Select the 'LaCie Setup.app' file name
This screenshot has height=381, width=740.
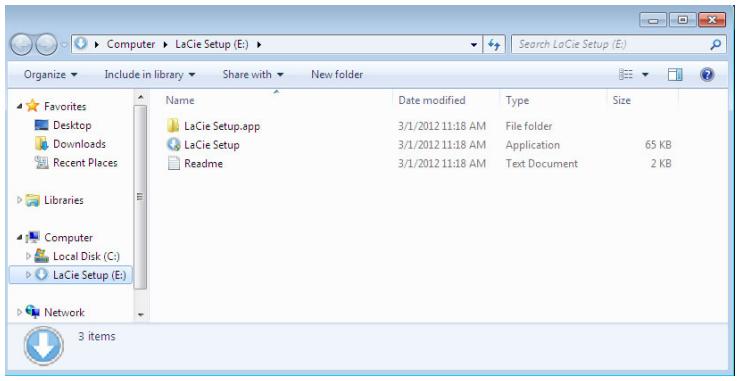pos(222,126)
